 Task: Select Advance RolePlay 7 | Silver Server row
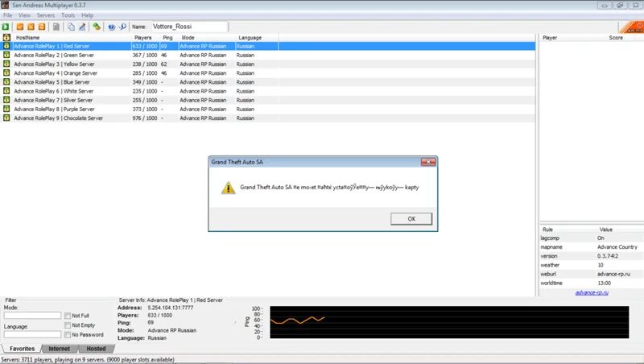[x=268, y=100]
